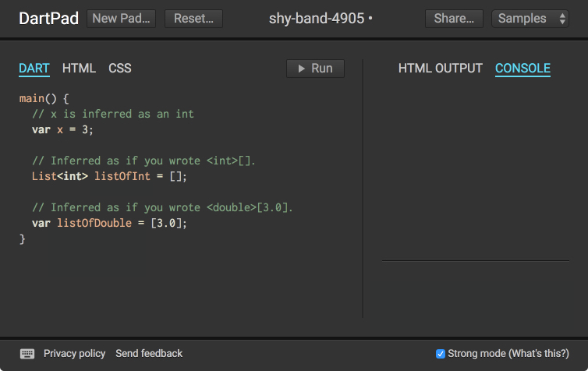Switch to the DART editor tab
588x371 pixels.
pos(34,69)
